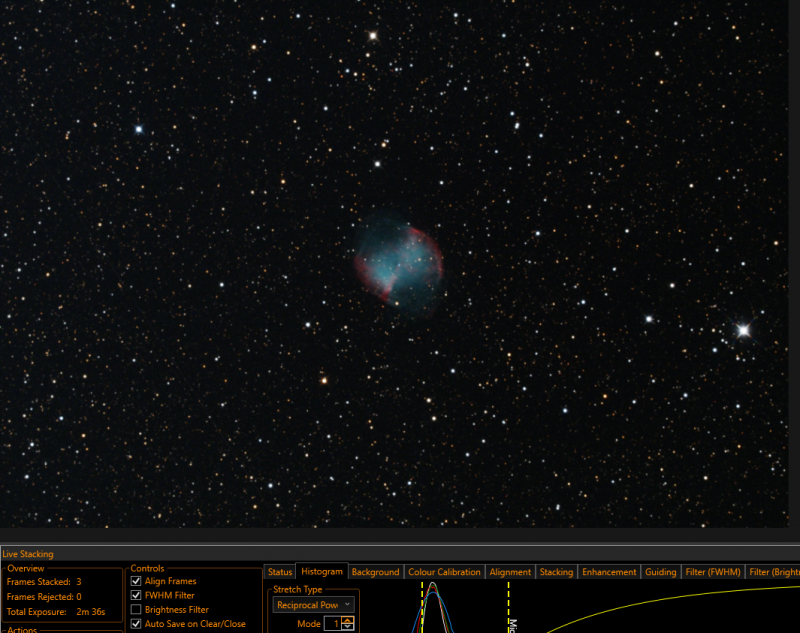
Task: Click the black-level dashed yellow histogram marker
Action: [422, 607]
